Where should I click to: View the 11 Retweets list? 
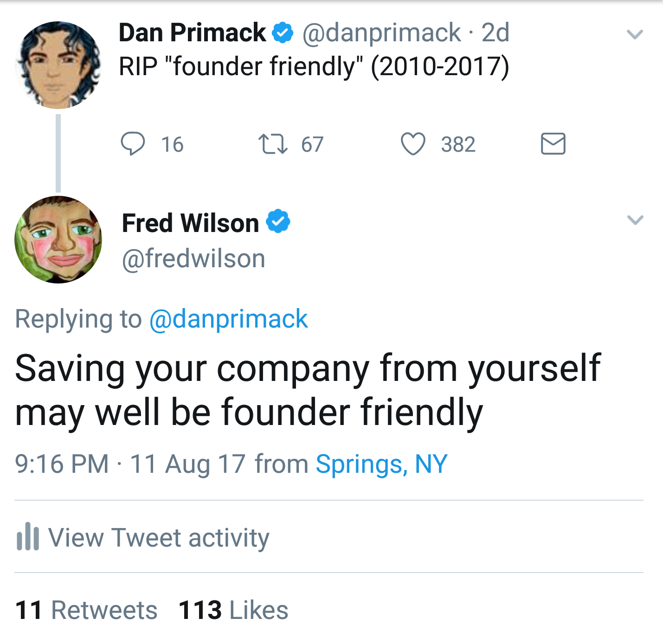click(x=86, y=610)
